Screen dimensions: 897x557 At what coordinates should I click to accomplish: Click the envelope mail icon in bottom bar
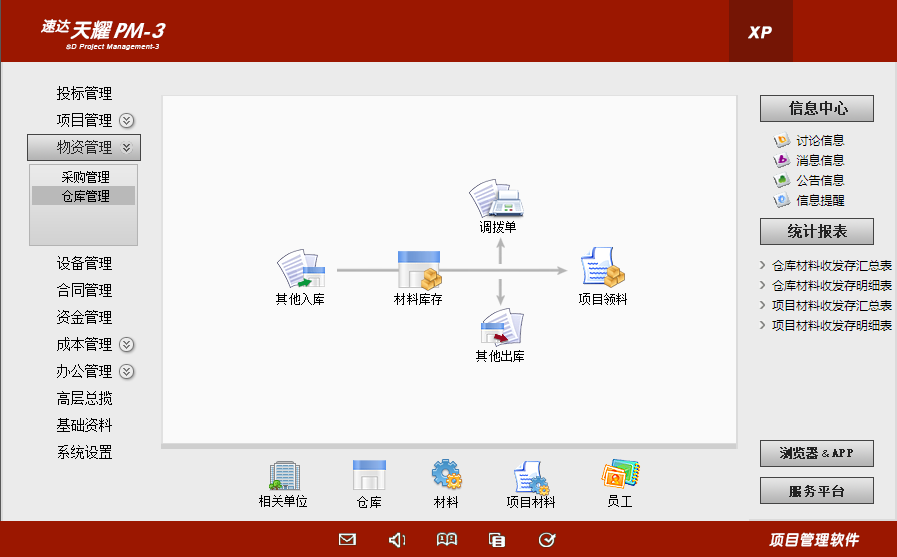(x=347, y=540)
